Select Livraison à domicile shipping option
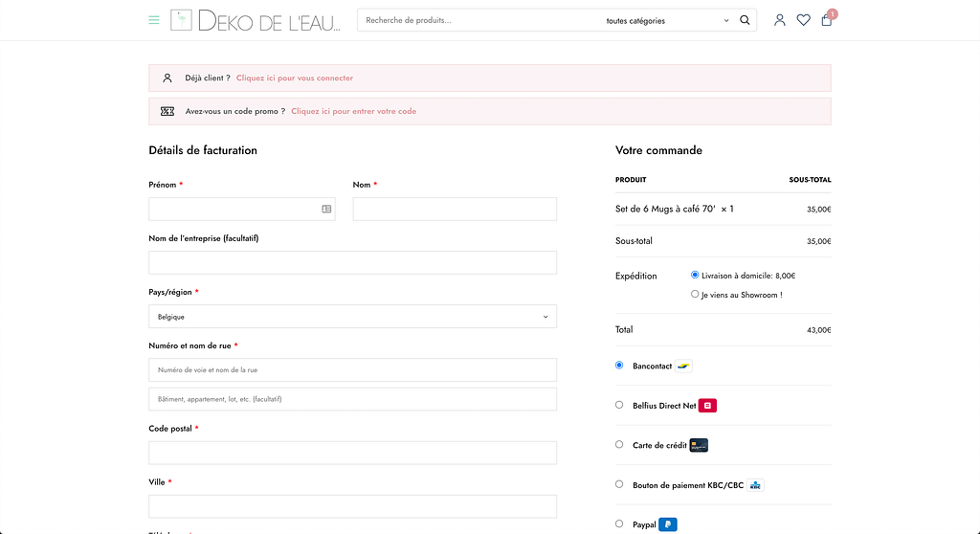 pyautogui.click(x=695, y=275)
